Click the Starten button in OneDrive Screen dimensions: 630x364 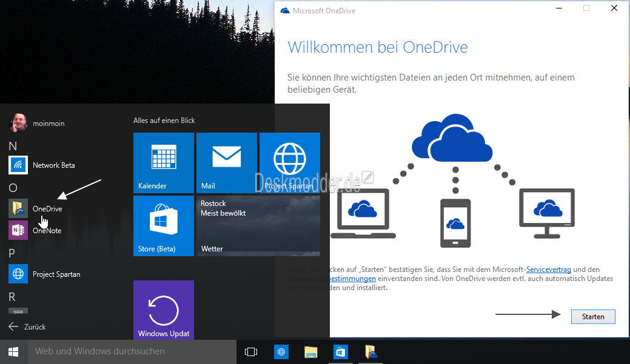click(x=593, y=317)
